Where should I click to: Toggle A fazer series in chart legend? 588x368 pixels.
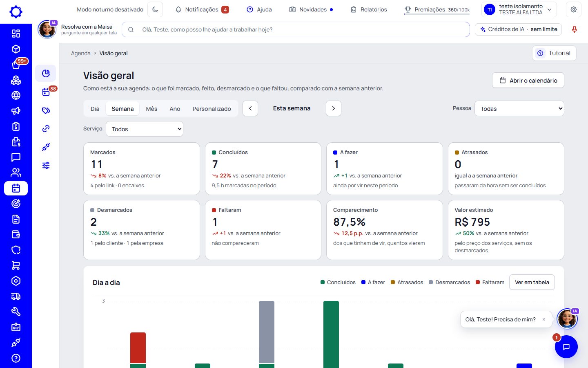(373, 283)
